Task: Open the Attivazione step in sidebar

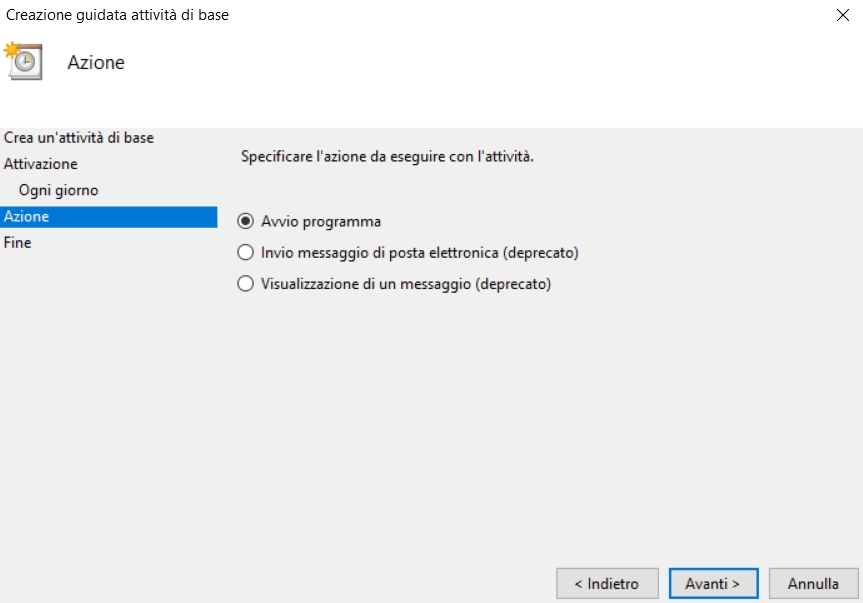Action: coord(41,164)
